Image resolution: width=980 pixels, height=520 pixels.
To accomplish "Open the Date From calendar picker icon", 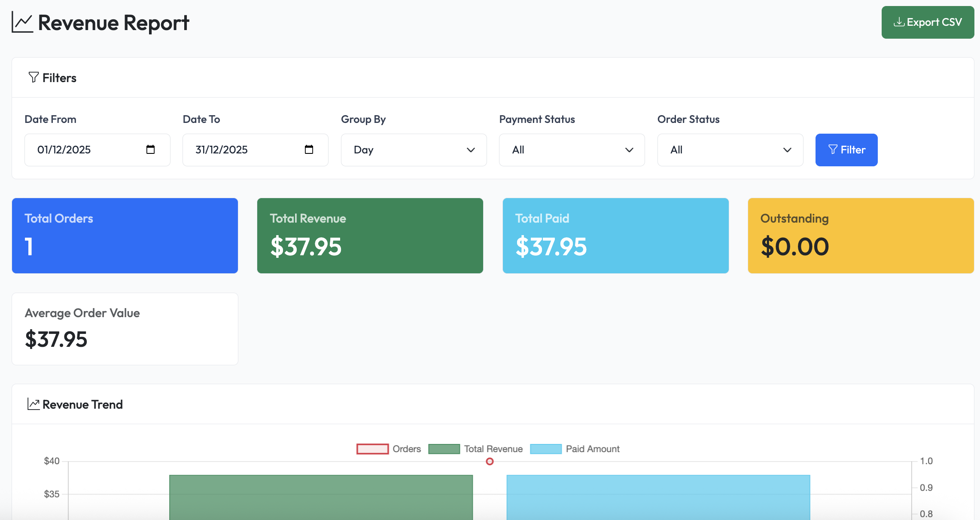I will 150,150.
